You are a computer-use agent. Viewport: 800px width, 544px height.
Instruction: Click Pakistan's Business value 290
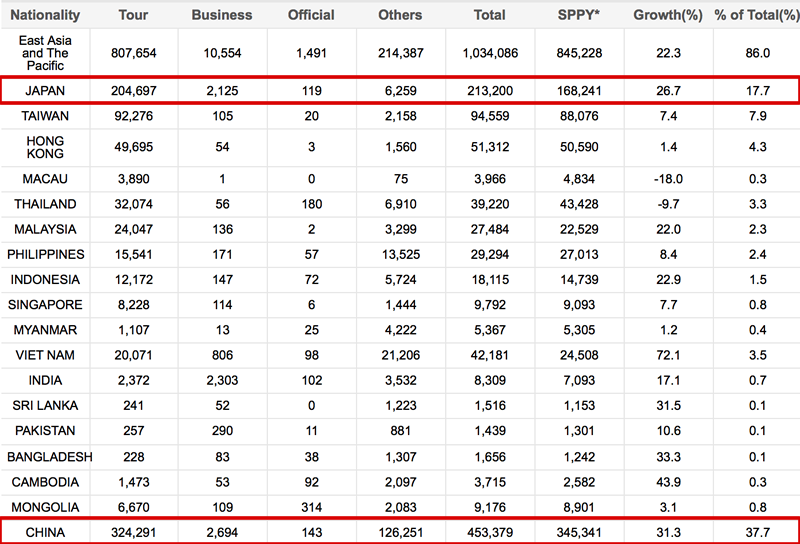[x=222, y=431]
